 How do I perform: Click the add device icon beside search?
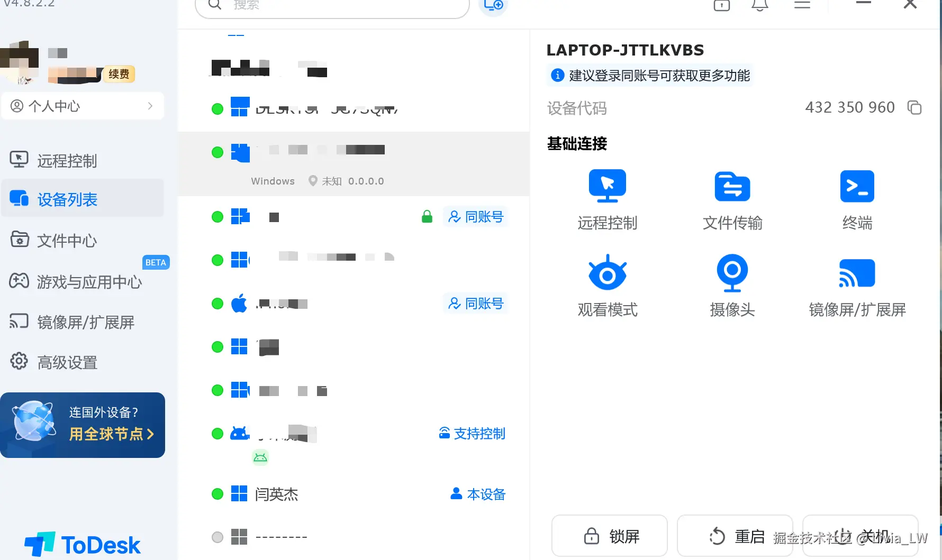pyautogui.click(x=493, y=5)
